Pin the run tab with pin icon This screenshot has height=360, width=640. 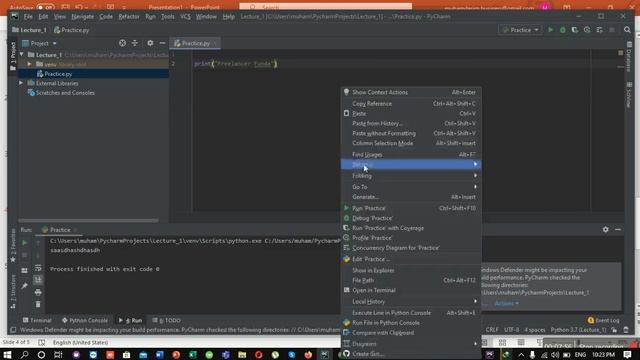(24, 286)
